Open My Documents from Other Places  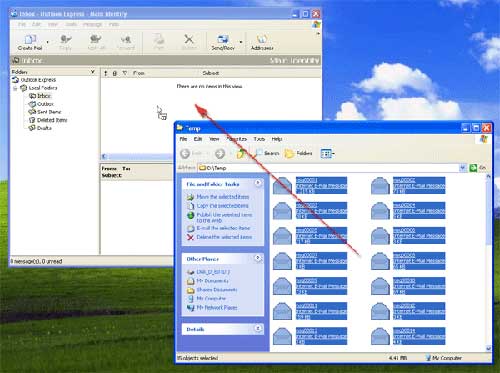point(212,281)
